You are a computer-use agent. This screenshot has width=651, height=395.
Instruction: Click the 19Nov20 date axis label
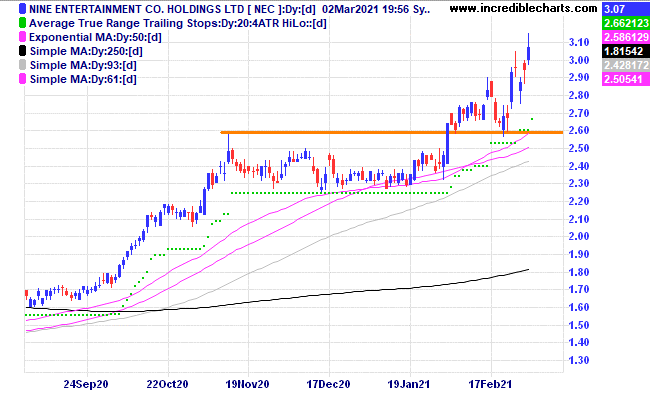coord(247,384)
